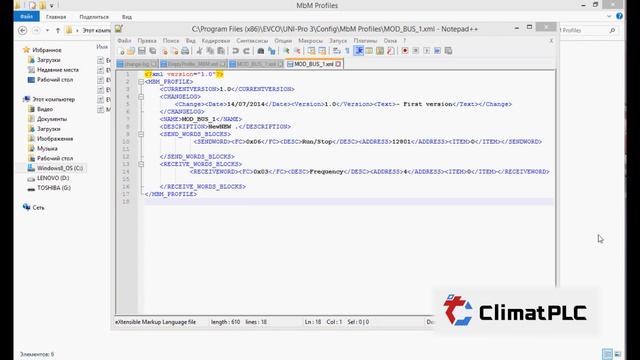Go up one folder in Explorer
Viewport: 640px width, 360px height.
click(58, 31)
